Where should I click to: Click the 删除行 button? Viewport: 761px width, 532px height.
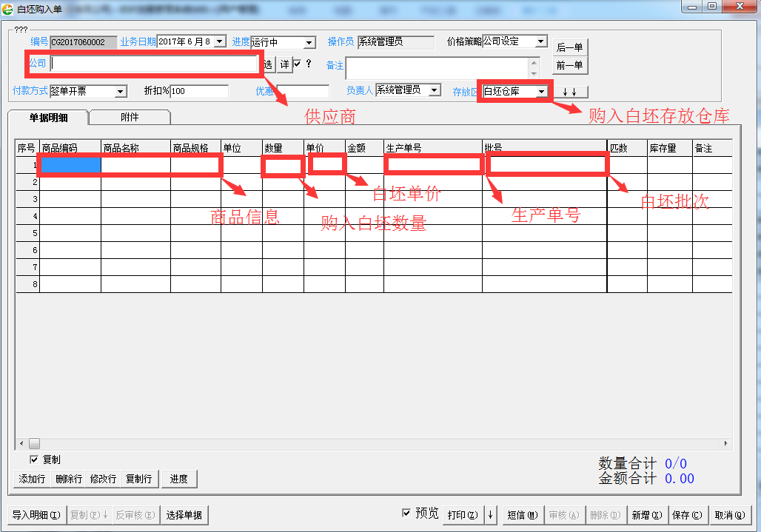tap(69, 479)
